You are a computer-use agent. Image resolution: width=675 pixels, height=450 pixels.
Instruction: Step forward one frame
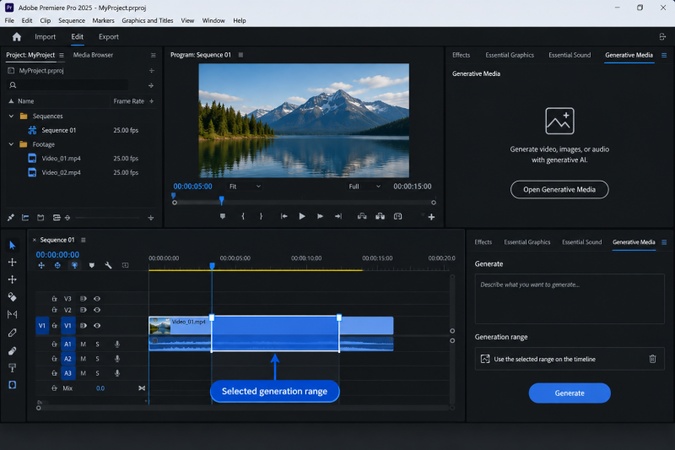(320, 216)
